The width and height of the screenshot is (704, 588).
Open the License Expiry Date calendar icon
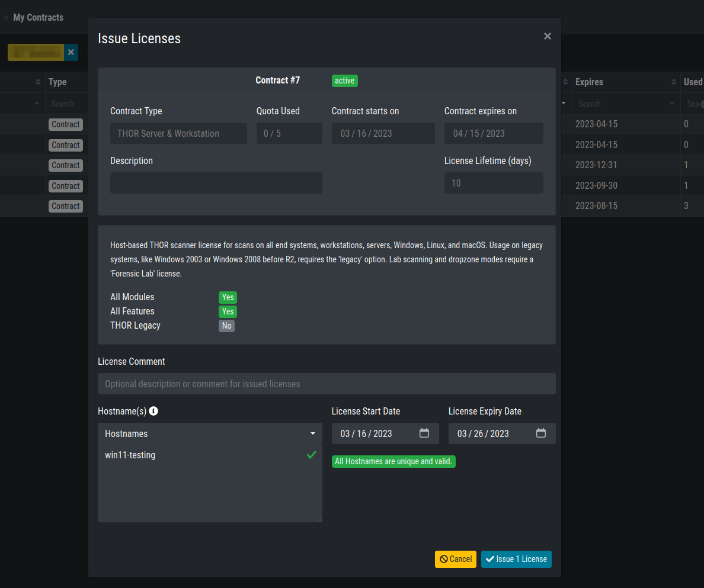[x=540, y=433]
